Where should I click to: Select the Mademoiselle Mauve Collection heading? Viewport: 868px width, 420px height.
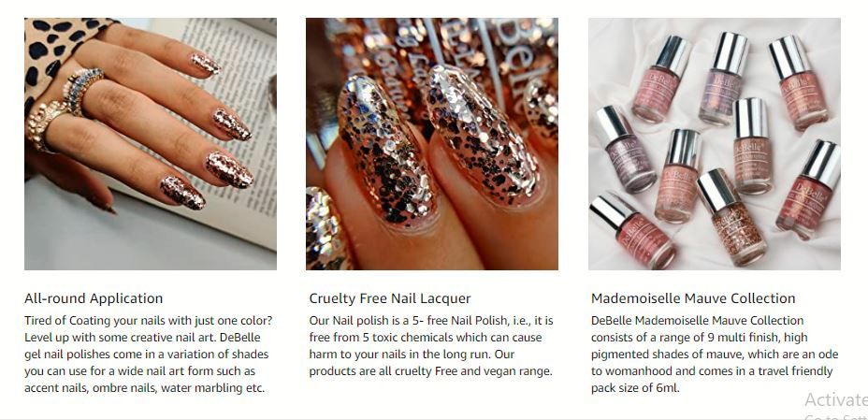[693, 298]
